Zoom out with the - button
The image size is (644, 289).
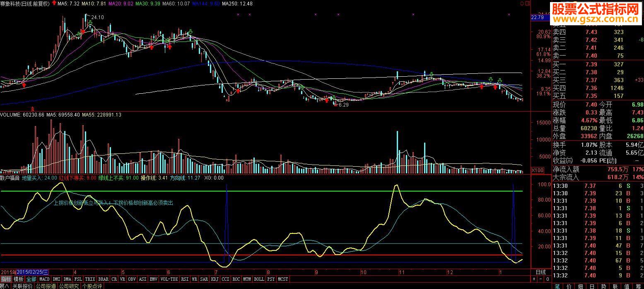pos(541,279)
